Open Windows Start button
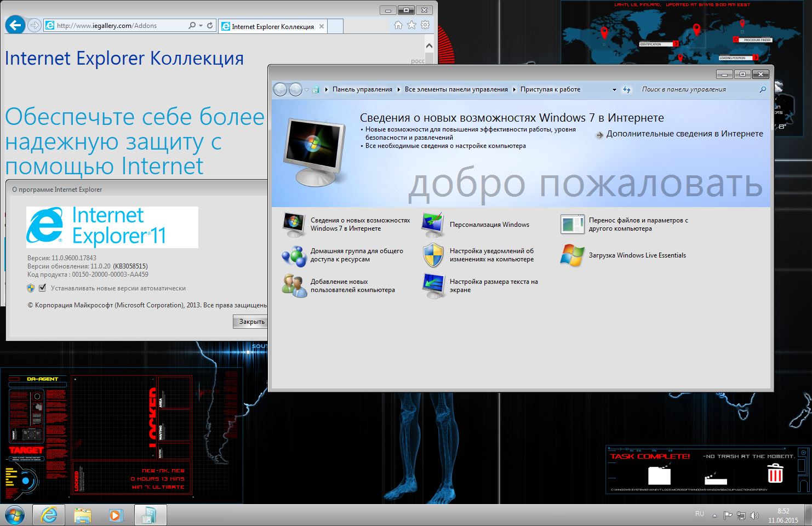 [15, 515]
